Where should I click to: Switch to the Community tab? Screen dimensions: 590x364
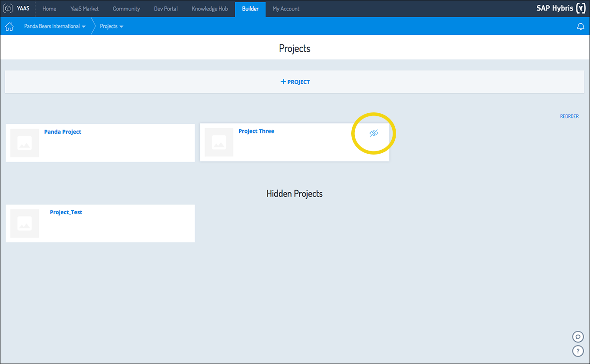[126, 9]
